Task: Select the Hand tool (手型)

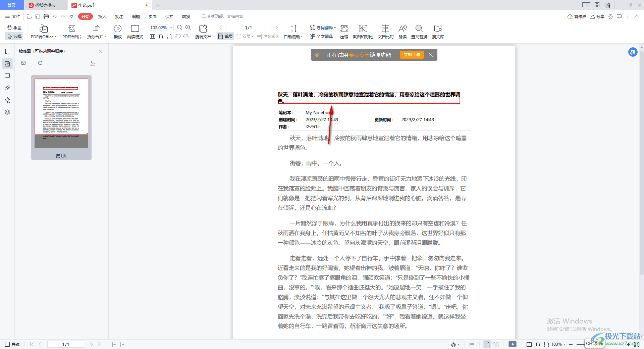Action: [x=14, y=28]
